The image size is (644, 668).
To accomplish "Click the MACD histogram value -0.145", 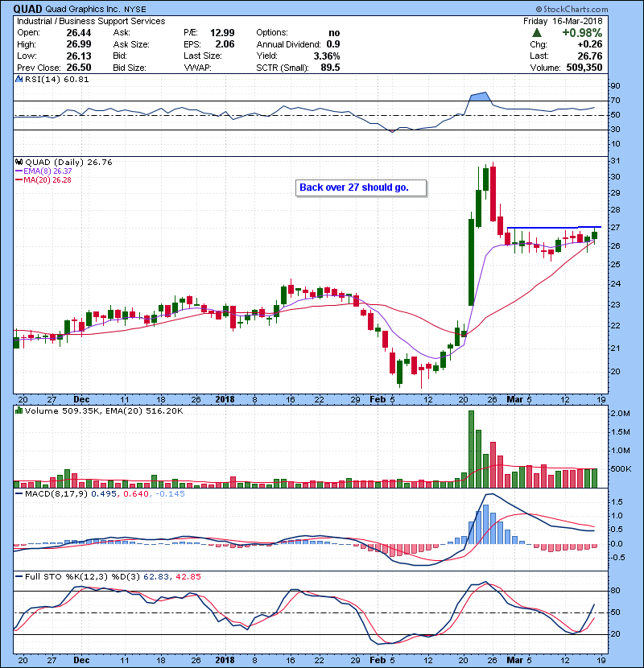I will [170, 494].
